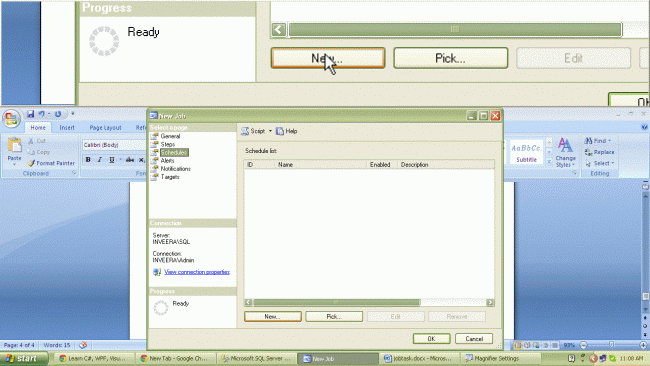Open the Clipboard group dialog launcher
The width and height of the screenshot is (650, 366).
74,173
